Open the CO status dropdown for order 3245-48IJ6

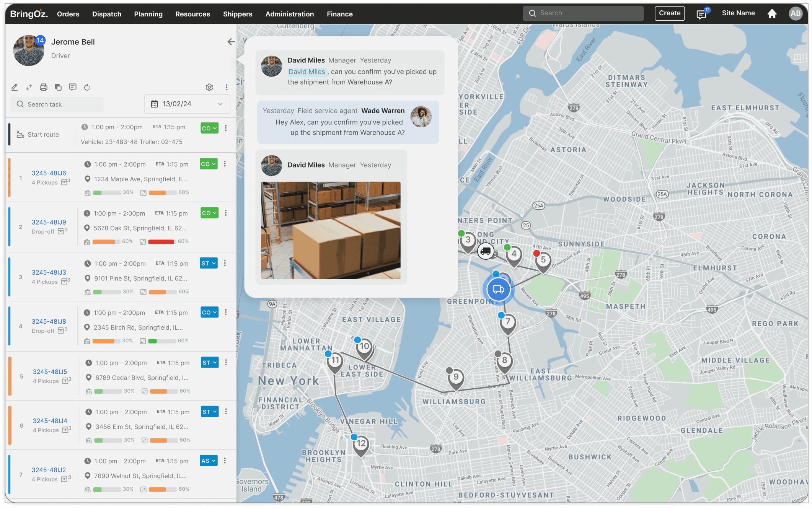209,164
